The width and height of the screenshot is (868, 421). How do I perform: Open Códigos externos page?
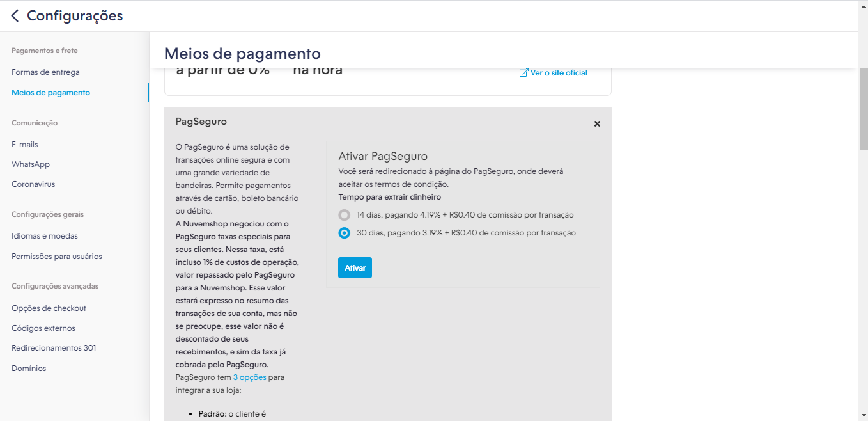pyautogui.click(x=43, y=328)
